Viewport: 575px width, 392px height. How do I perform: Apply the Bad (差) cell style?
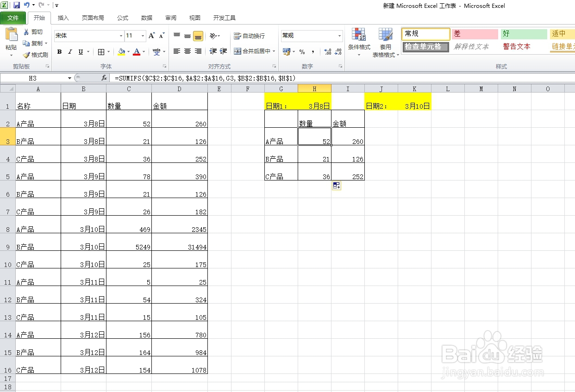pos(475,34)
